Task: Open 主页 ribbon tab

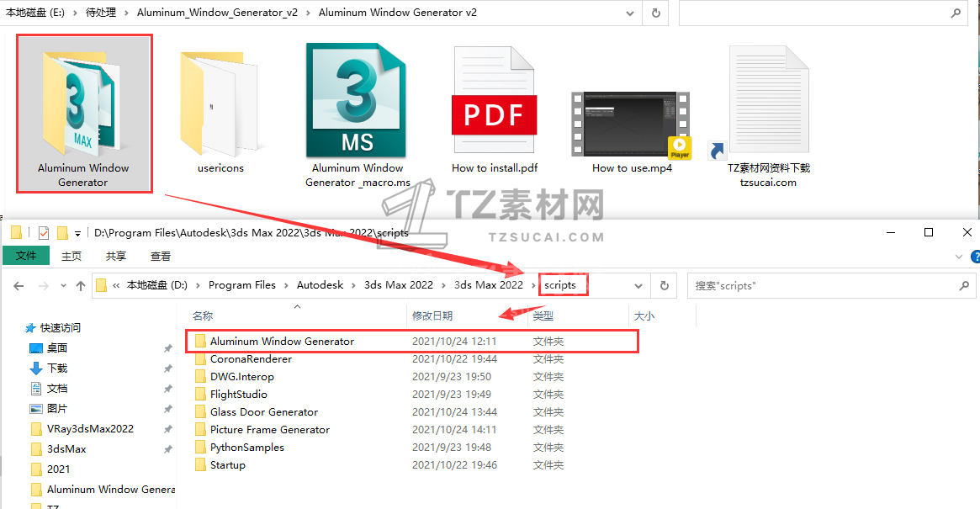Action: click(72, 256)
